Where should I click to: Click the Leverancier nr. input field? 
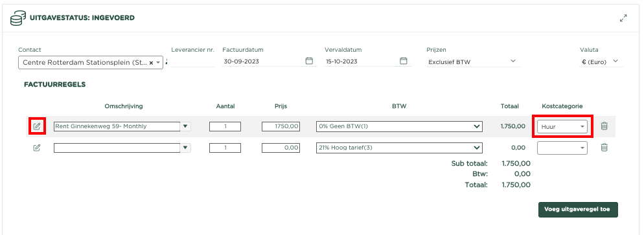192,62
